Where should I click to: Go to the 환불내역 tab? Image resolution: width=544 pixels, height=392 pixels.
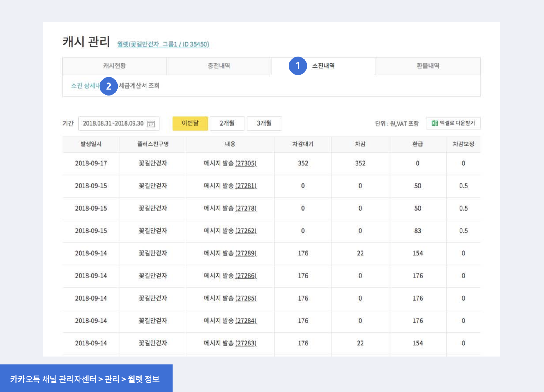[428, 66]
